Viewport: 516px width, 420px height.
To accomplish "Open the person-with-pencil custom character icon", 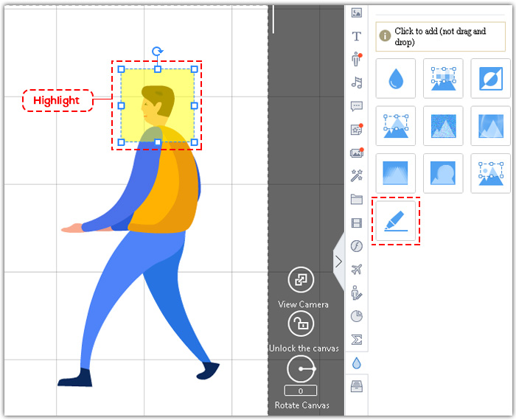I will click(x=357, y=293).
